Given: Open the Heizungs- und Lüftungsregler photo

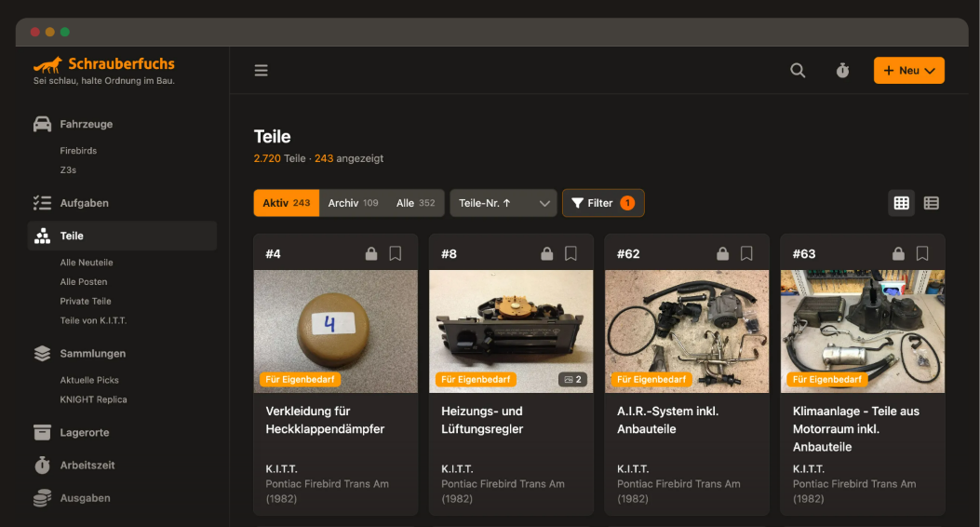Looking at the screenshot, I should [x=511, y=331].
